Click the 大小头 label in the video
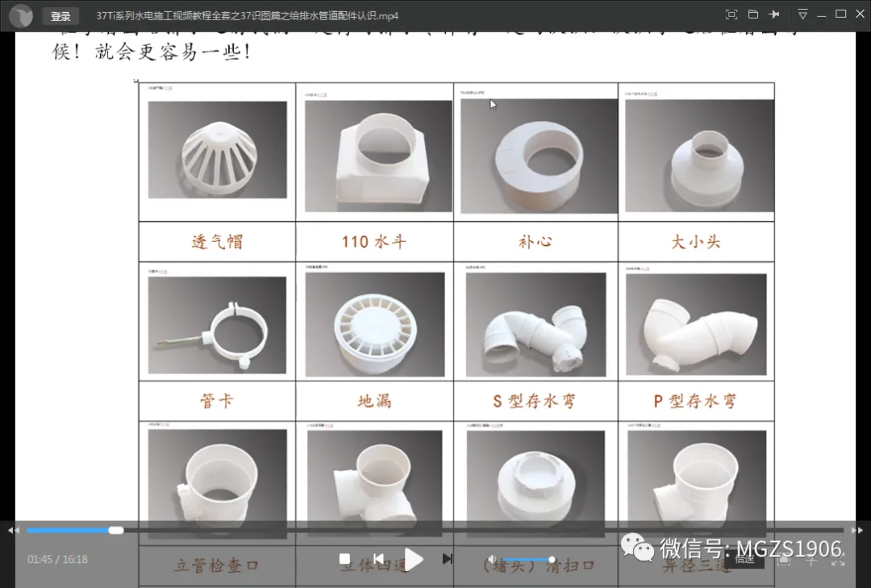The image size is (871, 588). pyautogui.click(x=696, y=242)
